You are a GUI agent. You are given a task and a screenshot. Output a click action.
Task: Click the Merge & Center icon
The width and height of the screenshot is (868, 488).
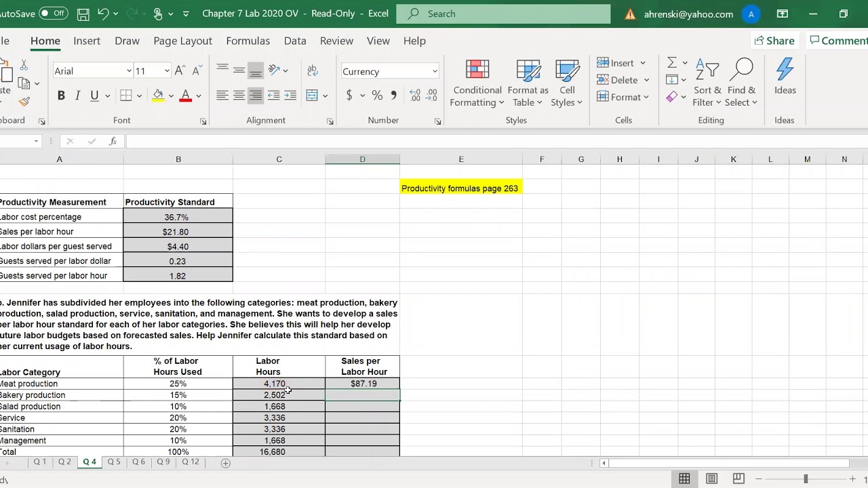coord(312,96)
